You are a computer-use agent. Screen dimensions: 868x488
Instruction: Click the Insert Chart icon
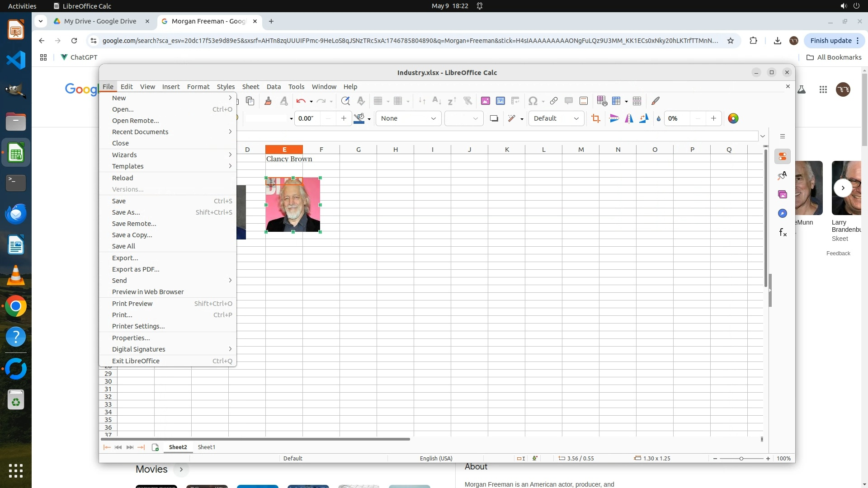pos(500,101)
